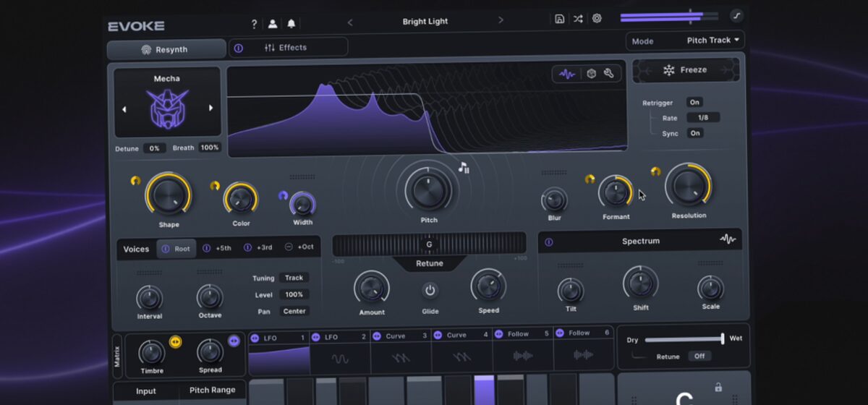
Task: Open the notifications bell icon
Action: [292, 24]
